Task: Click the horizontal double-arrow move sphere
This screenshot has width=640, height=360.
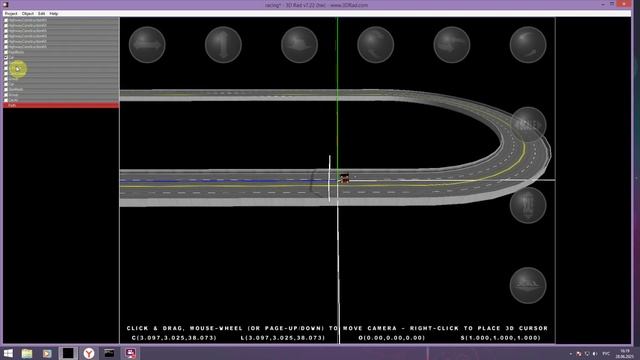Action: pyautogui.click(x=147, y=45)
